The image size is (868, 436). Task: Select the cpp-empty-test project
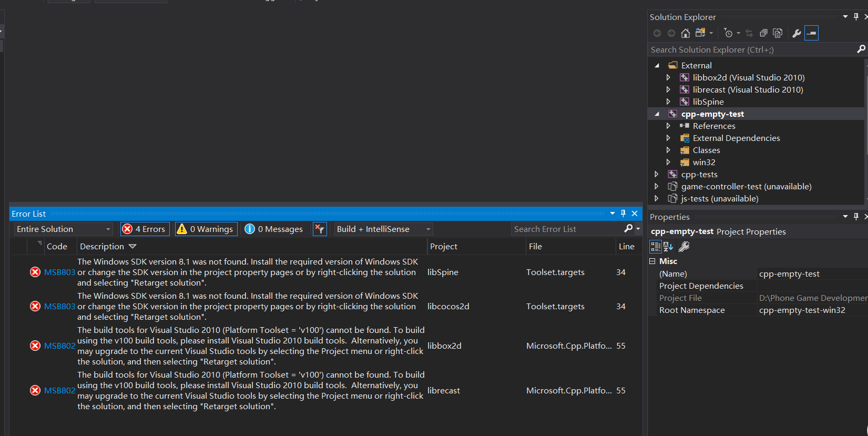712,114
